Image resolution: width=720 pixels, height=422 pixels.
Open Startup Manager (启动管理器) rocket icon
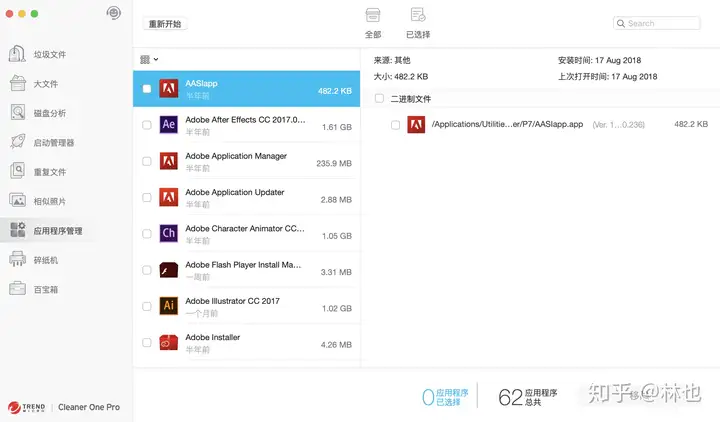(x=17, y=142)
